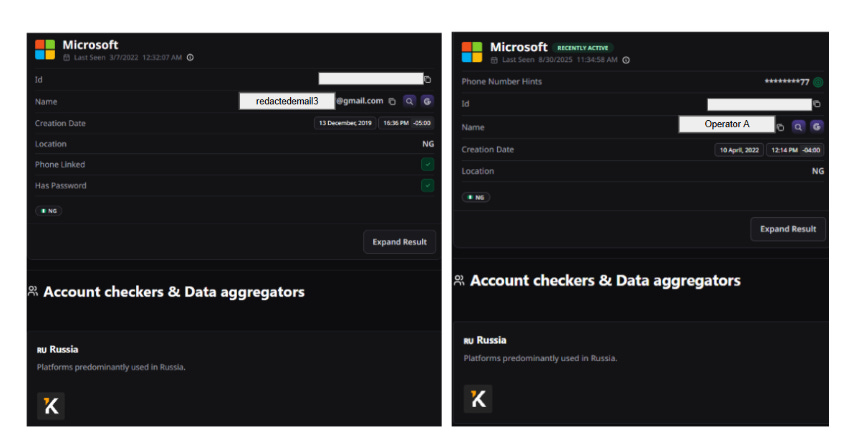Click Creation Date label in Recently Active card
The width and height of the screenshot is (861, 442).
[488, 149]
